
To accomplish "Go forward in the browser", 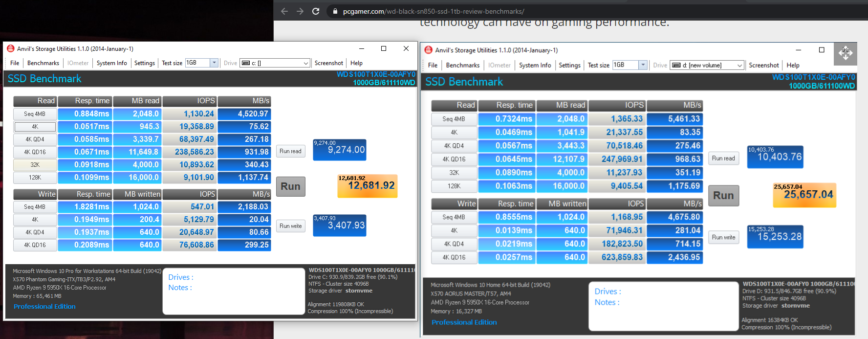I will [x=300, y=11].
